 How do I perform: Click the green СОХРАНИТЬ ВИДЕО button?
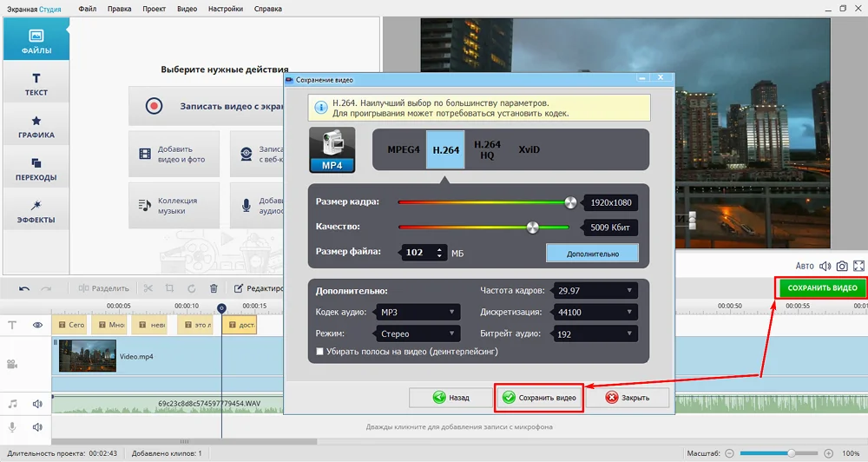(x=822, y=288)
